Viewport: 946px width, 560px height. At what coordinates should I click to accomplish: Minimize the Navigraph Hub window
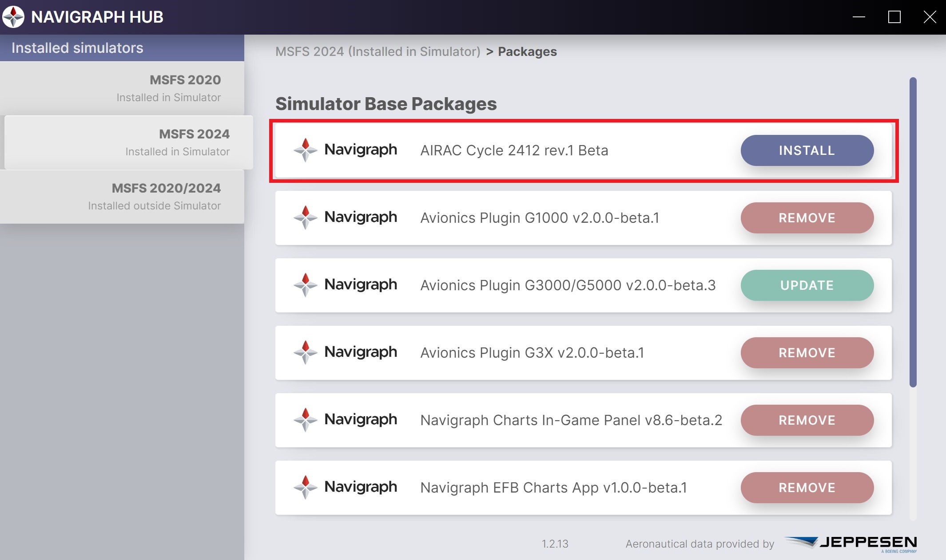(859, 17)
